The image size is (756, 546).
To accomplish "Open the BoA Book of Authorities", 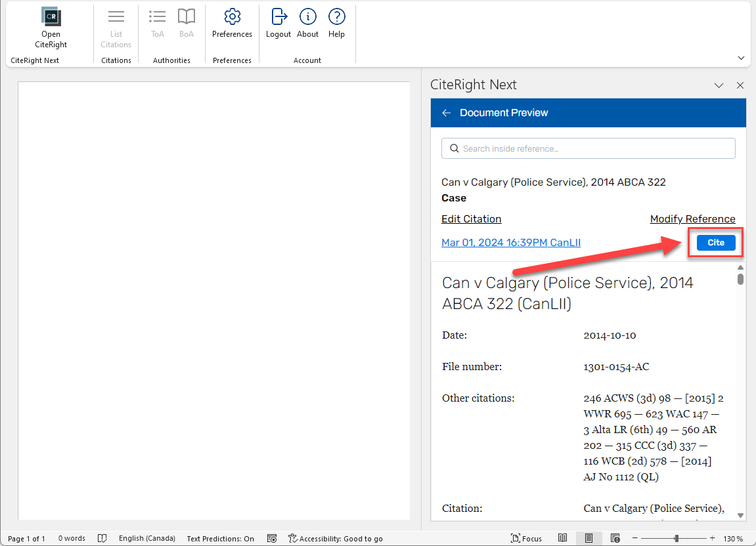I will coord(186,23).
